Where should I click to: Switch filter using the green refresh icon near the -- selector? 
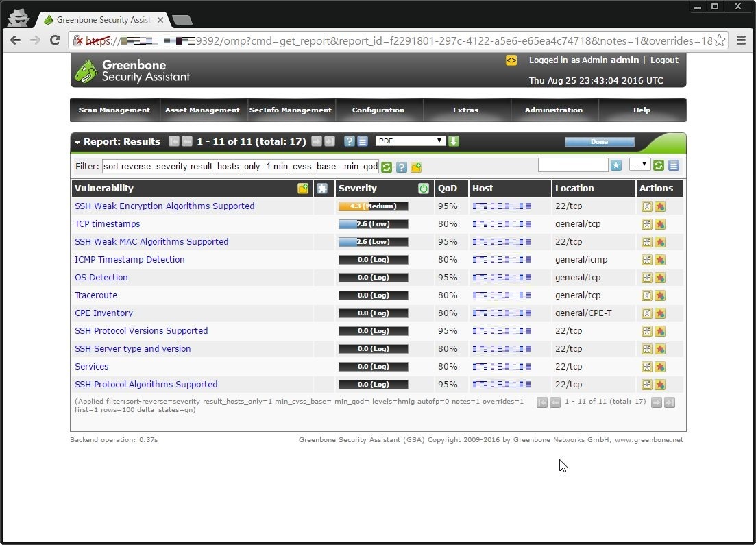(x=659, y=165)
